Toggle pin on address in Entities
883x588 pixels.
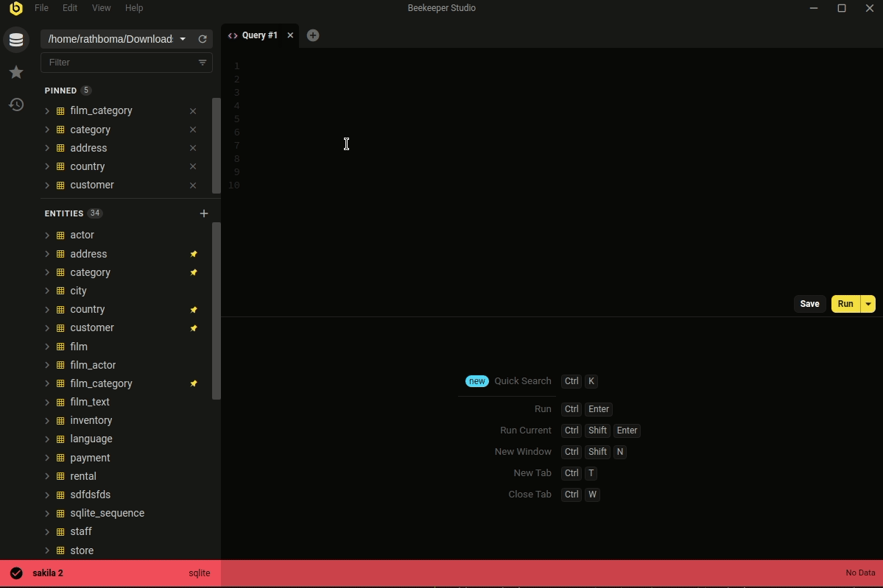click(x=194, y=255)
